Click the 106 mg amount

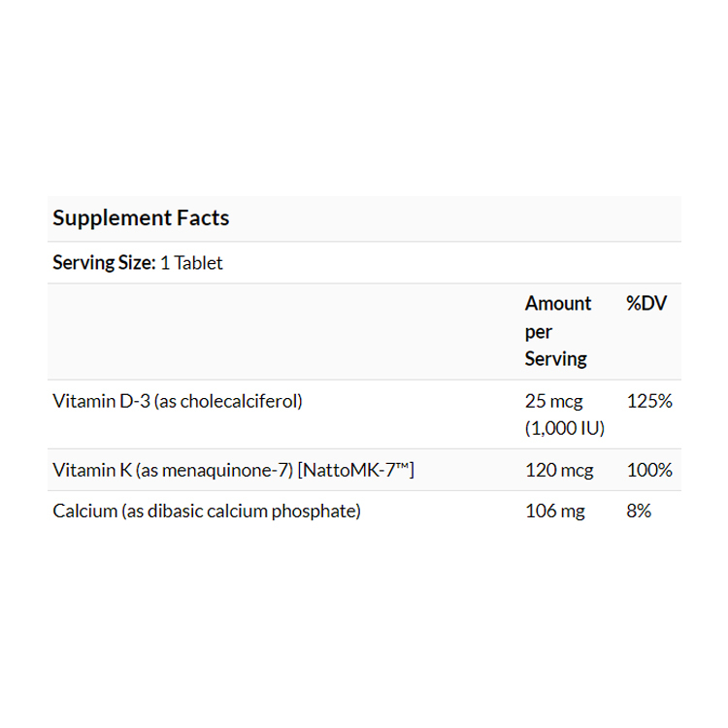click(555, 511)
